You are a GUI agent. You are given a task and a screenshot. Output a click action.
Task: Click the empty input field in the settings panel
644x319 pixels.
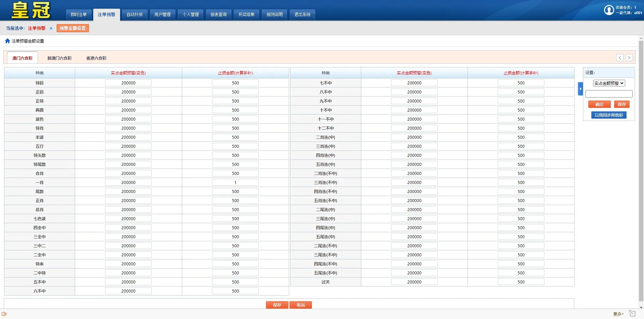(x=608, y=93)
